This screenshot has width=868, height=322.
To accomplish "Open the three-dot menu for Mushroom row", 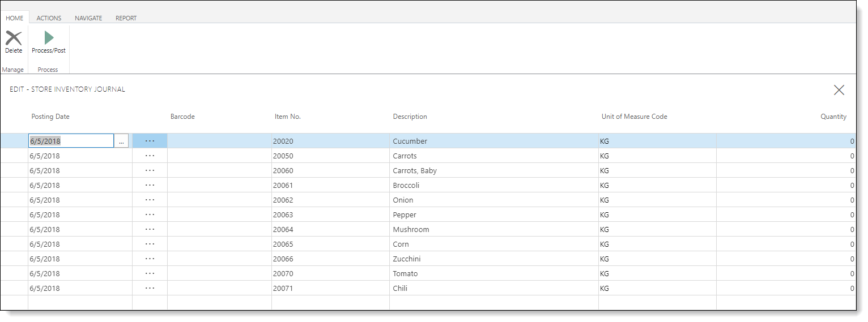I will (x=150, y=229).
